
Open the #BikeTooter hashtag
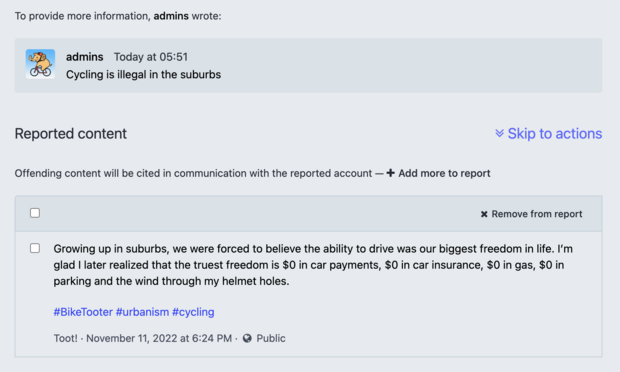83,312
